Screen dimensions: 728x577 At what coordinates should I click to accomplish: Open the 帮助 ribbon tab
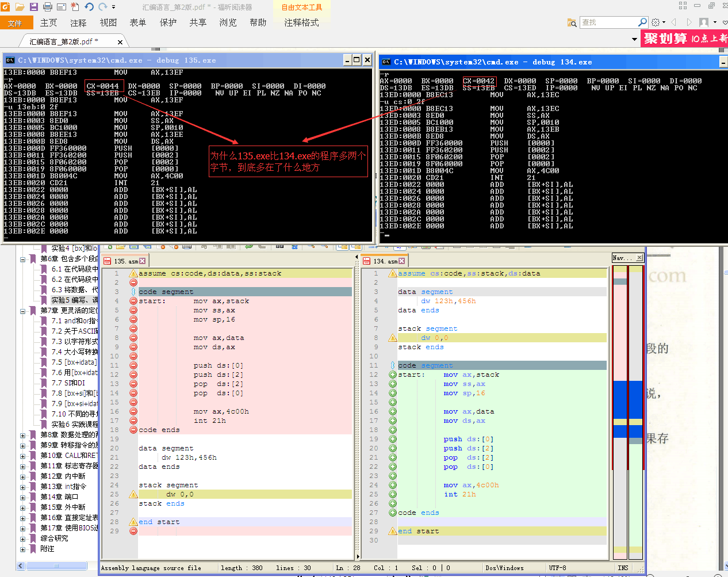(x=258, y=22)
